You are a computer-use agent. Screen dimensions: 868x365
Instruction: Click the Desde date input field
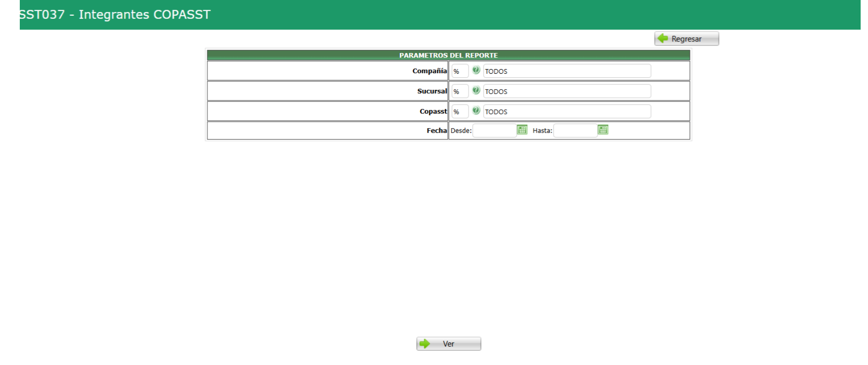[x=494, y=130]
